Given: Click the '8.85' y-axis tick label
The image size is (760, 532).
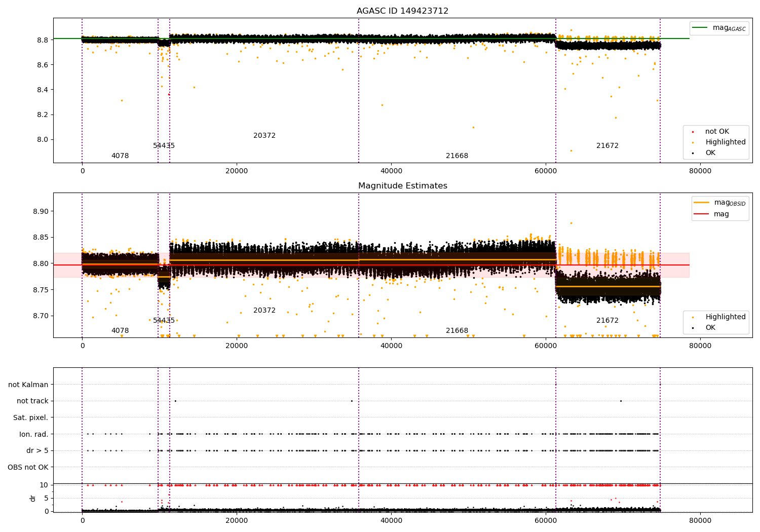Looking at the screenshot, I should point(41,238).
